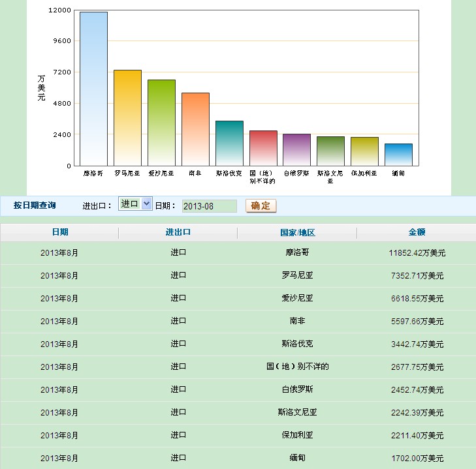
Task: Click the 2013年8月 date in 摩洛哥 row
Action: click(x=59, y=252)
